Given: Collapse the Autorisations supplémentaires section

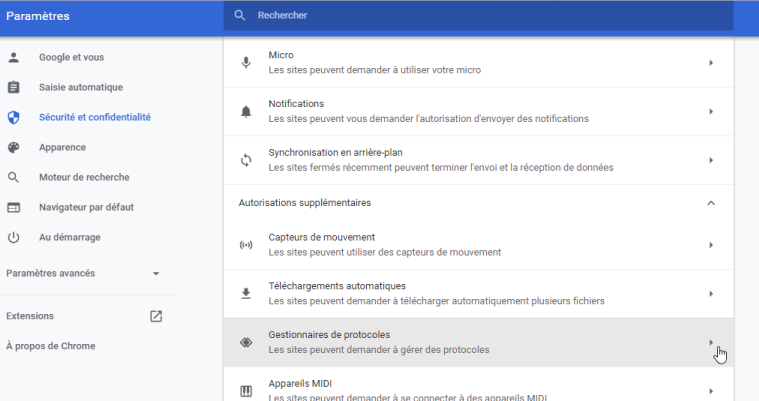Looking at the screenshot, I should (x=711, y=203).
